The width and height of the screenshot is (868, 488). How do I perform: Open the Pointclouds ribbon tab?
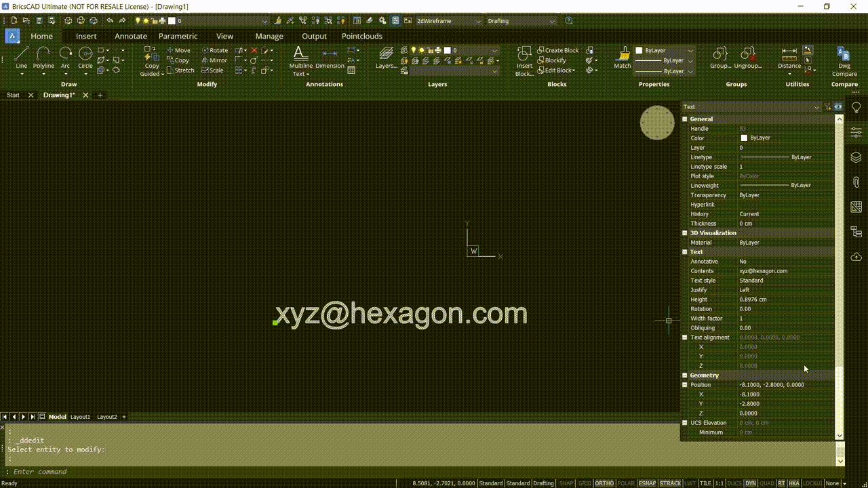[362, 36]
